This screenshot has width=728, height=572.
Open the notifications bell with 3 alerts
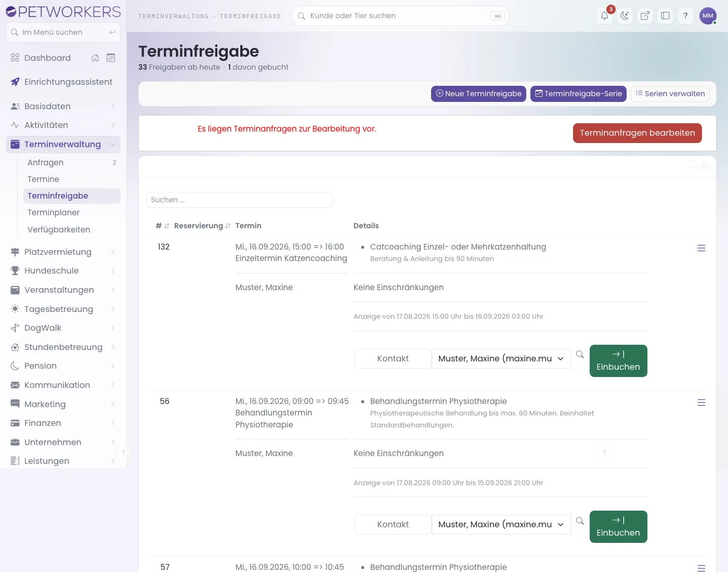[x=605, y=16]
